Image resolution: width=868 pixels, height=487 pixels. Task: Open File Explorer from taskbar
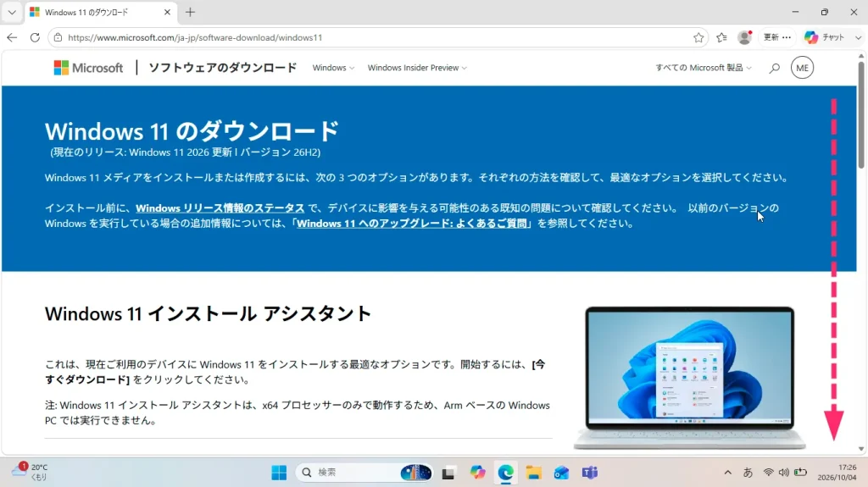[534, 472]
